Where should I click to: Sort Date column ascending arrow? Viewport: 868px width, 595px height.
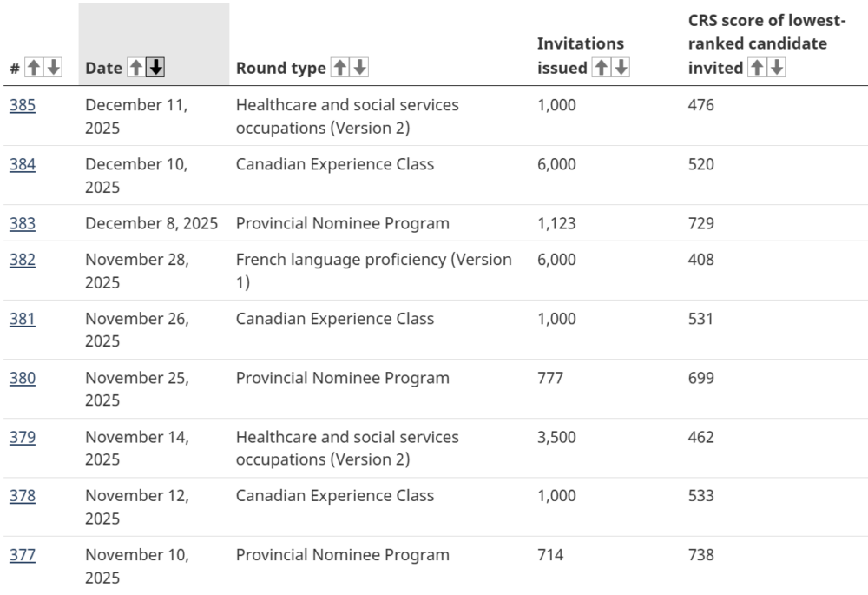click(136, 68)
